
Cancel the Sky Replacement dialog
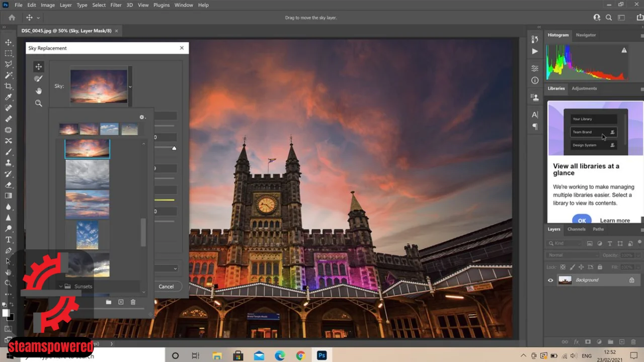(x=166, y=287)
